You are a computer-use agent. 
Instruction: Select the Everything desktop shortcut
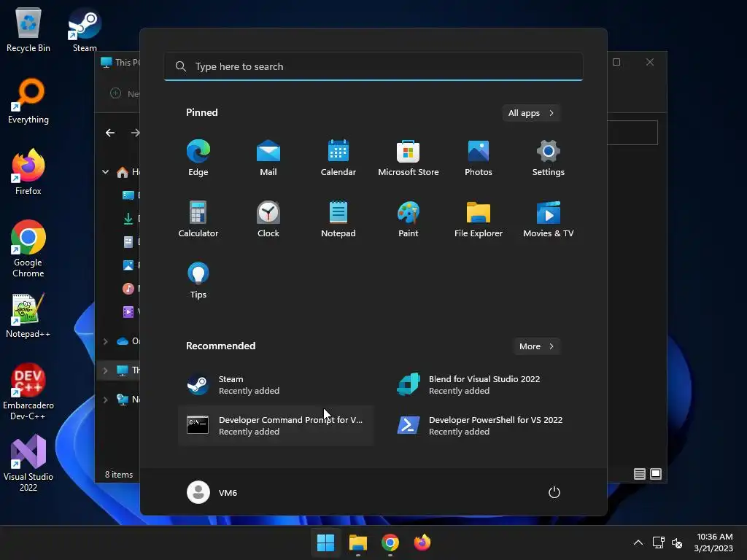28,101
